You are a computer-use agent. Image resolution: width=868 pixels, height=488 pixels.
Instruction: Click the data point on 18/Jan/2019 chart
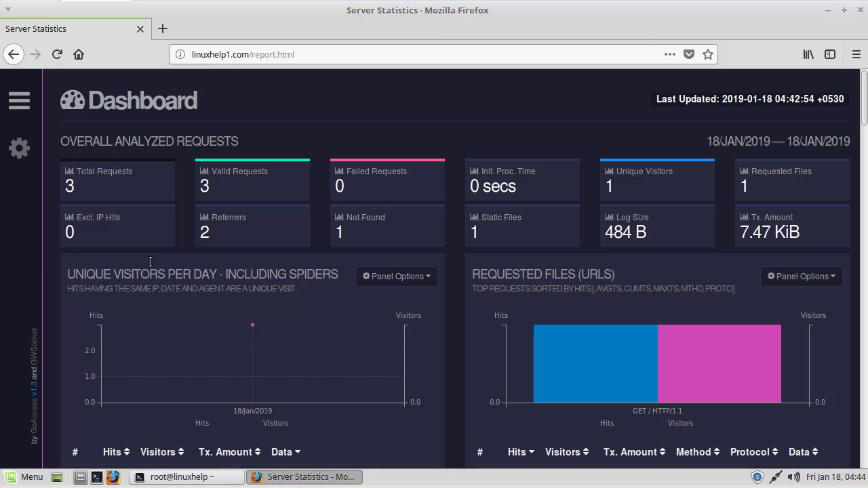pyautogui.click(x=252, y=325)
